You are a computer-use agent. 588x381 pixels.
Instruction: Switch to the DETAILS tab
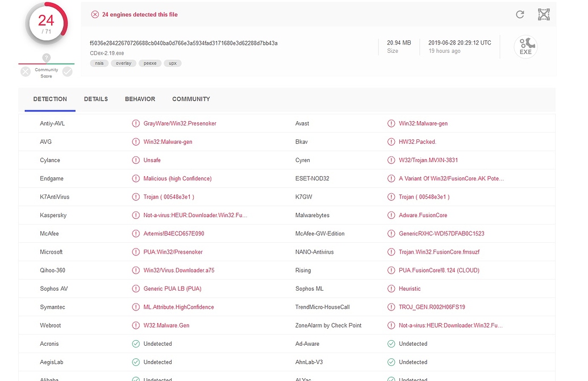[x=95, y=99]
